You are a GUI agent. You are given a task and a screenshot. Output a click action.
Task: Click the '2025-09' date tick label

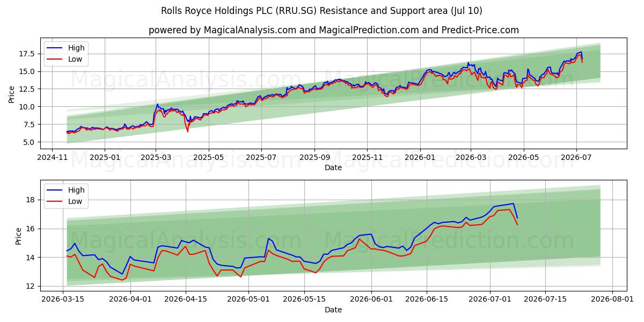(314, 158)
